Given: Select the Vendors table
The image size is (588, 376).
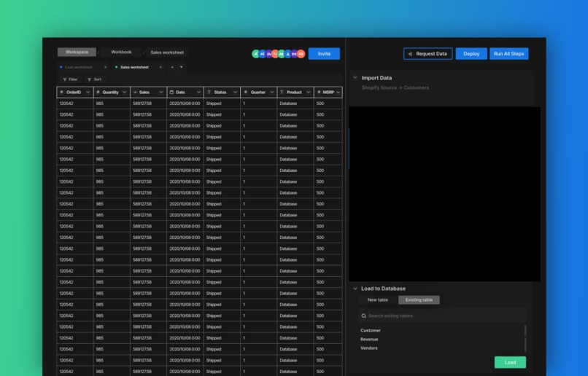Looking at the screenshot, I should click(x=369, y=348).
